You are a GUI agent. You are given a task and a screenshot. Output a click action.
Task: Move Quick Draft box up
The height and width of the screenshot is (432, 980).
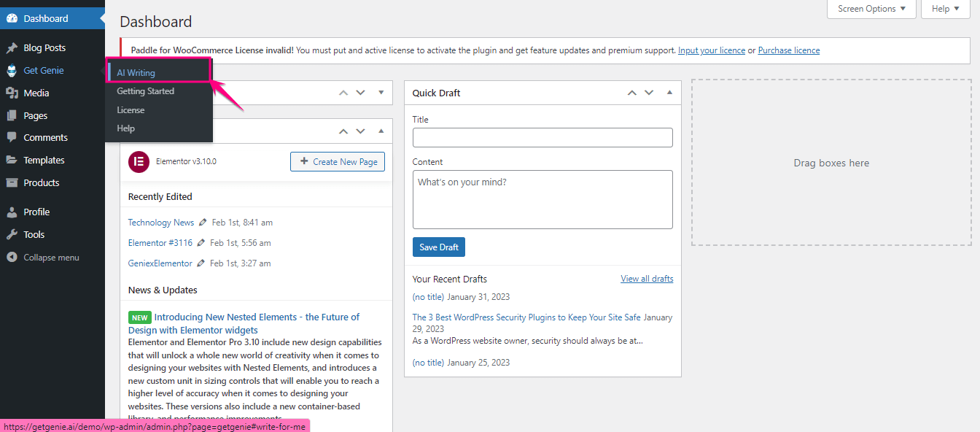point(632,93)
